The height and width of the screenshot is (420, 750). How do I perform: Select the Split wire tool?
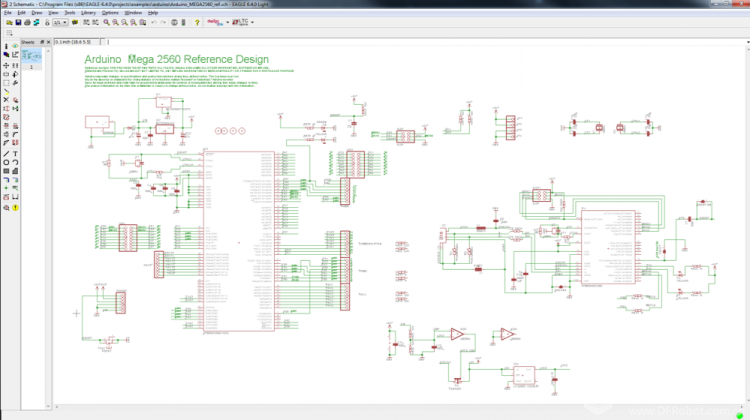pos(6,142)
